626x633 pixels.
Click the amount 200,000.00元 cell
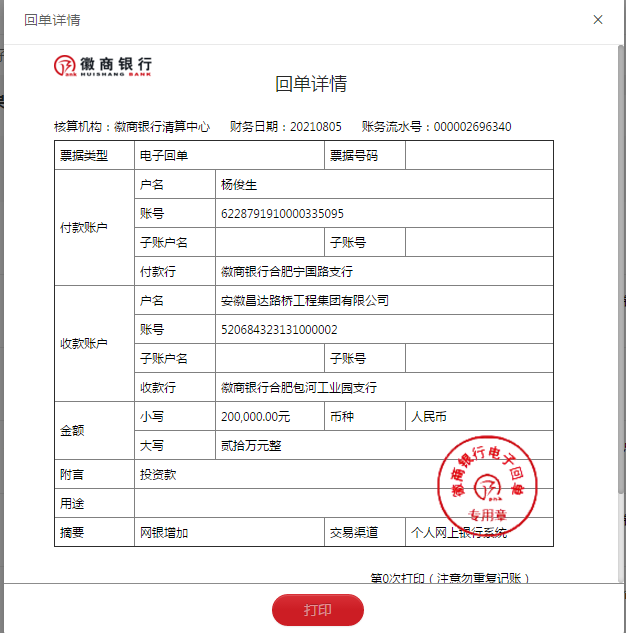pos(255,417)
